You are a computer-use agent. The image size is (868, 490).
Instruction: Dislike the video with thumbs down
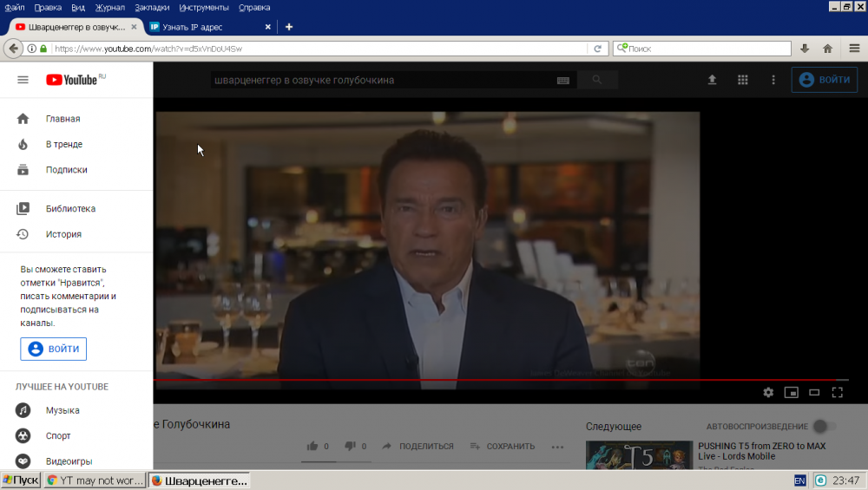350,446
